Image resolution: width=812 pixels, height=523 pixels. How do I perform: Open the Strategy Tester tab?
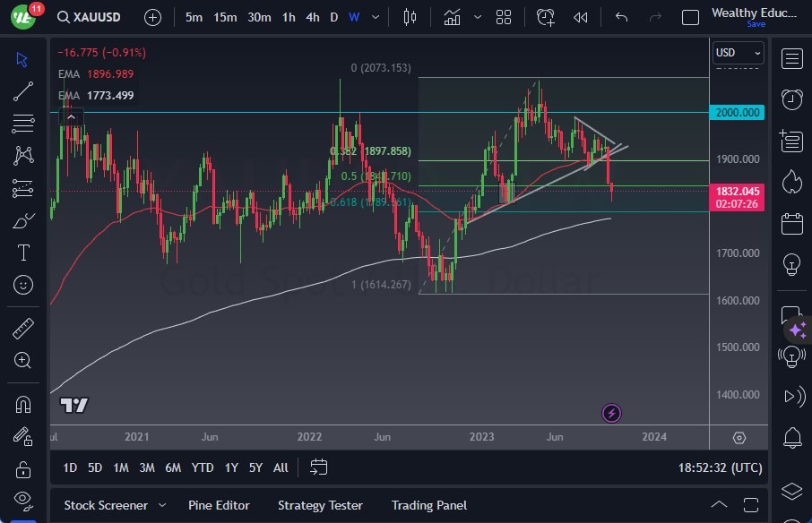[320, 505]
